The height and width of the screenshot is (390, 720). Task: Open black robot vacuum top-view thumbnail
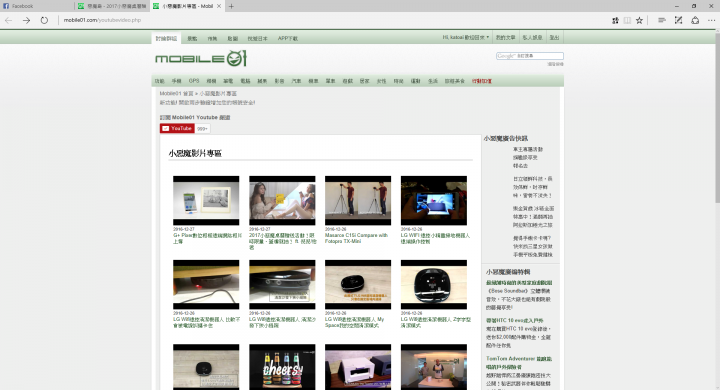[x=434, y=285]
